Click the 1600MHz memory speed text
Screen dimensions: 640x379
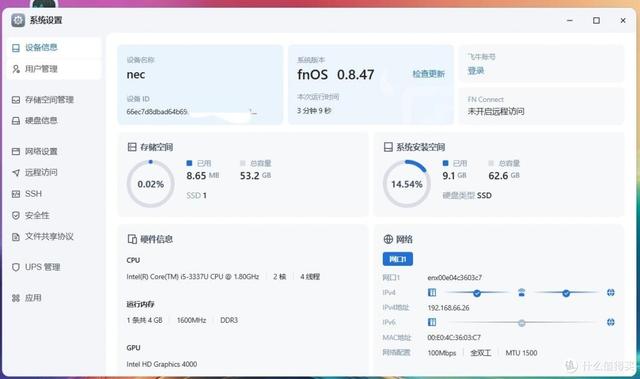point(191,320)
